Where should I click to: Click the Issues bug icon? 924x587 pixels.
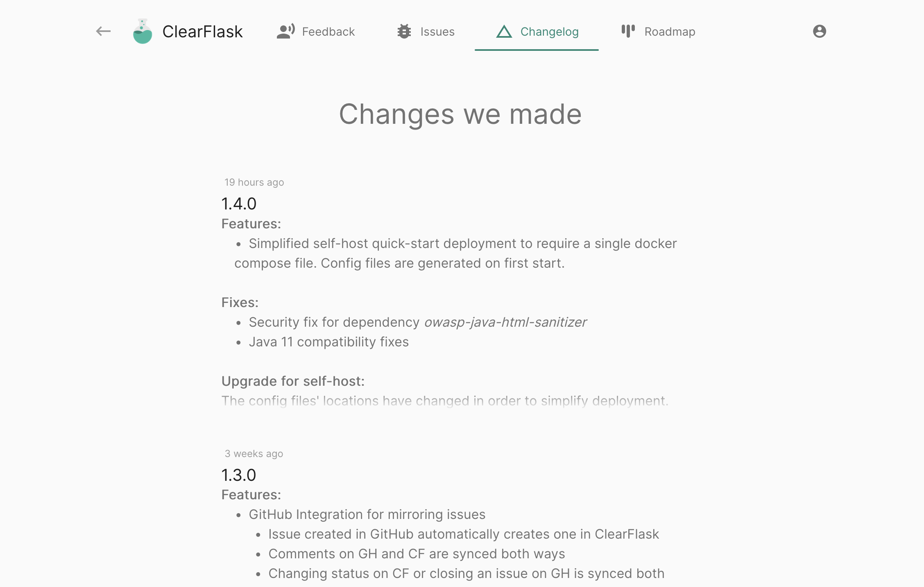(x=404, y=31)
